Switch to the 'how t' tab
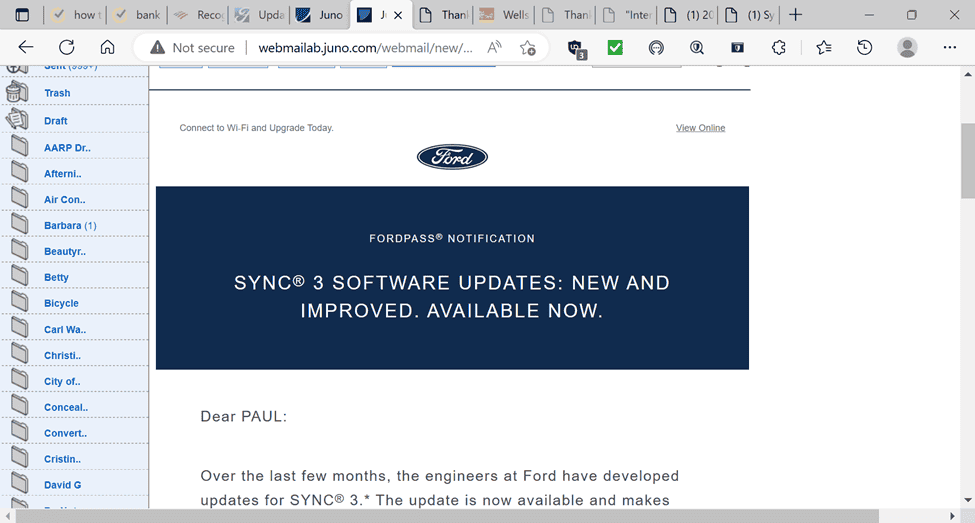Image resolution: width=975 pixels, height=523 pixels. (77, 15)
